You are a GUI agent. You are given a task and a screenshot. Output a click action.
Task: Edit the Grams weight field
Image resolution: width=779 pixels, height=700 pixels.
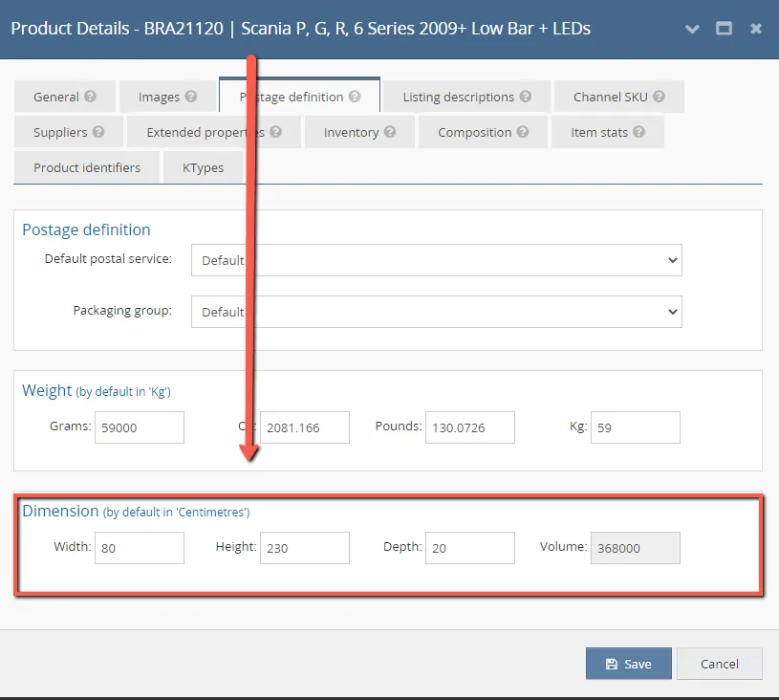point(140,427)
